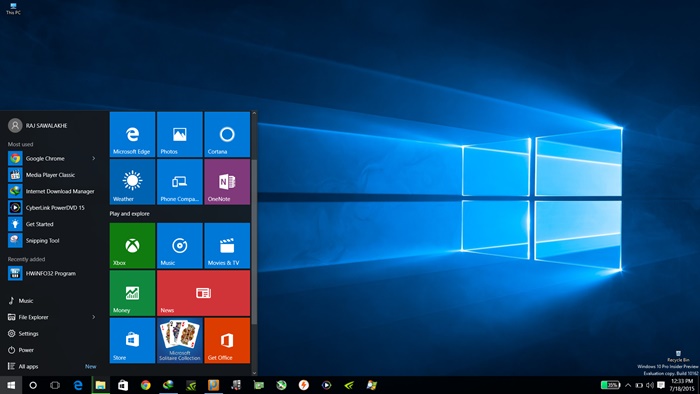Open Music in Start menu left column
The image size is (700, 394).
21,301
